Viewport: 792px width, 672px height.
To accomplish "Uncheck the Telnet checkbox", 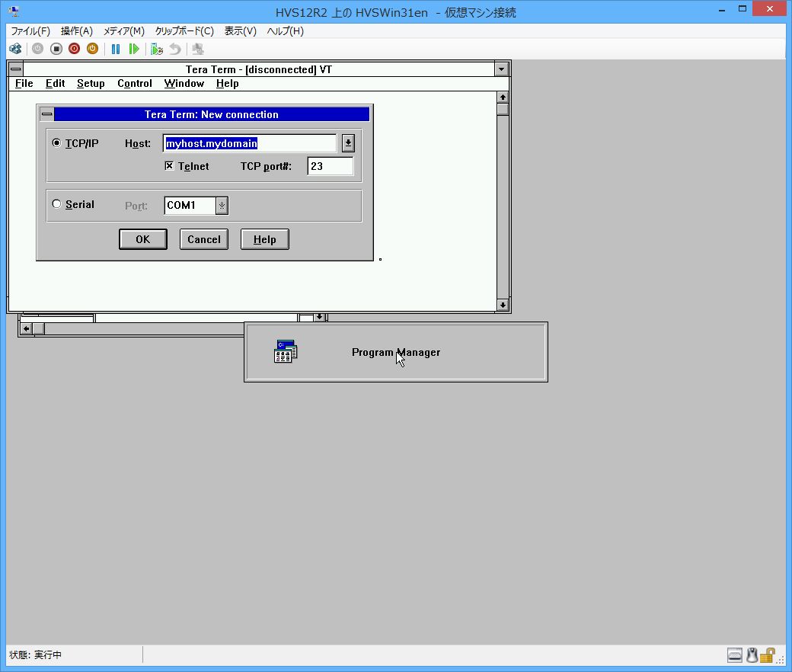I will [169, 166].
